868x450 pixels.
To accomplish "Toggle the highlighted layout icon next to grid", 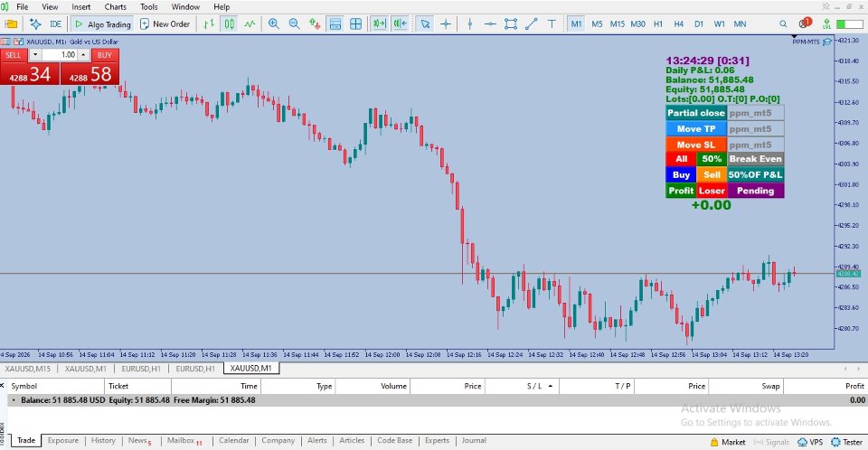I will tap(335, 23).
